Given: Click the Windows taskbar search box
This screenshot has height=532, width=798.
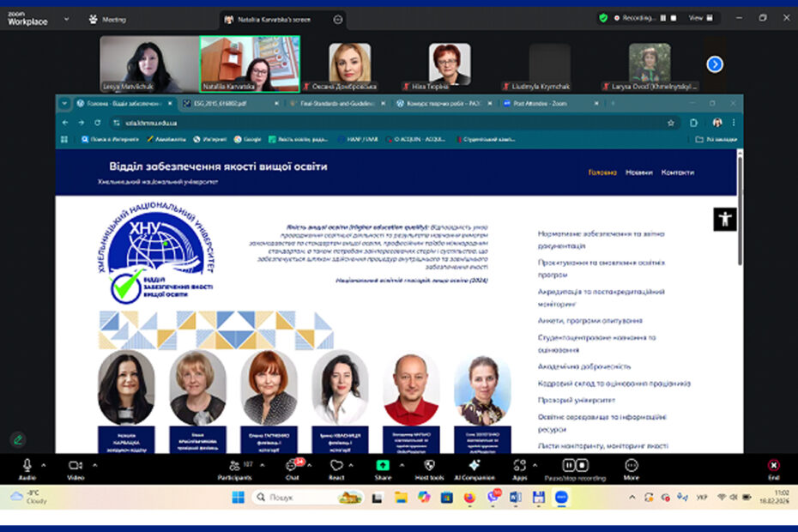Looking at the screenshot, I should pyautogui.click(x=300, y=498).
